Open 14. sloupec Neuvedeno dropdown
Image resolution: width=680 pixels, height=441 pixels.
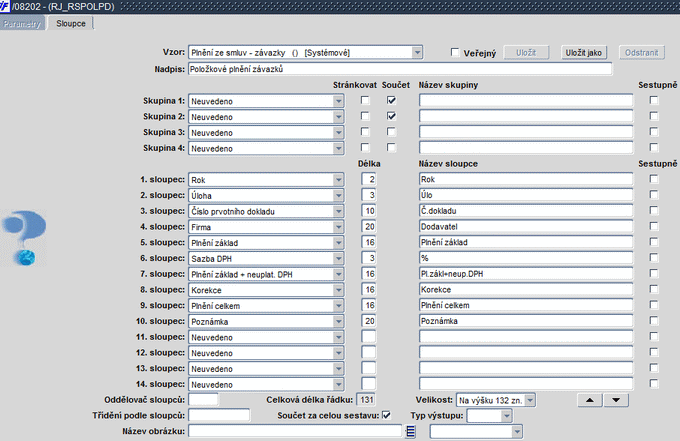(x=338, y=384)
